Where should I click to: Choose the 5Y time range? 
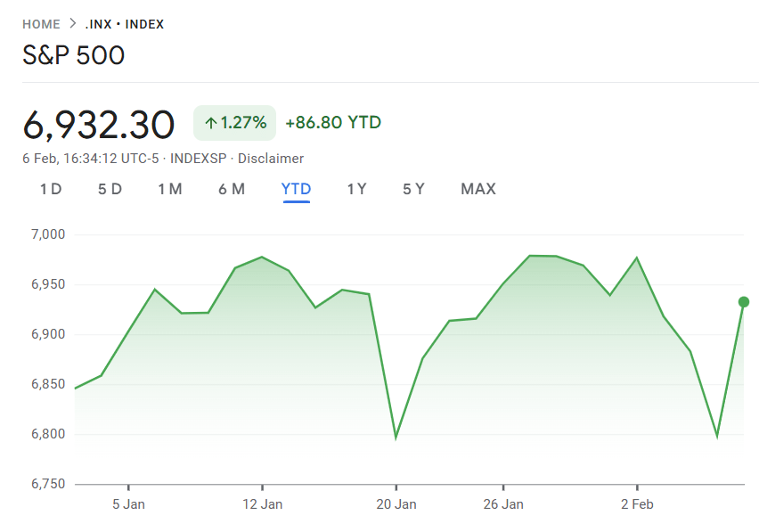pyautogui.click(x=413, y=189)
